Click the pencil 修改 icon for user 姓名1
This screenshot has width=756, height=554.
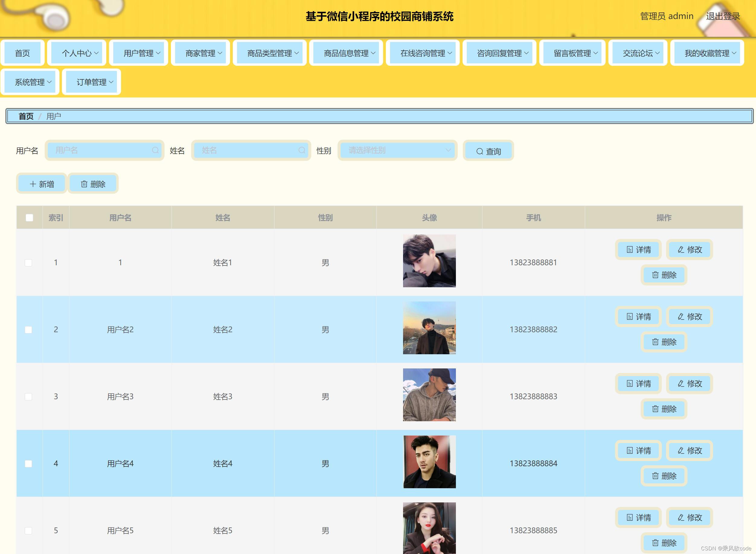681,250
